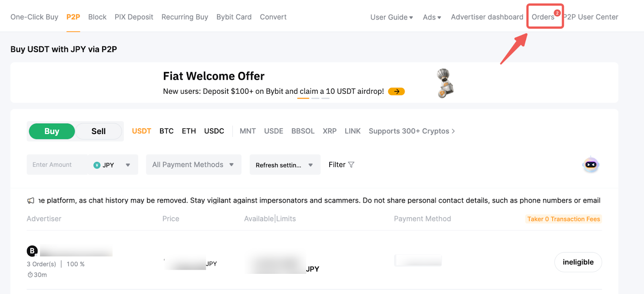Expand the All Payment Methods dropdown
Screen dimensions: 644x294
(x=193, y=165)
